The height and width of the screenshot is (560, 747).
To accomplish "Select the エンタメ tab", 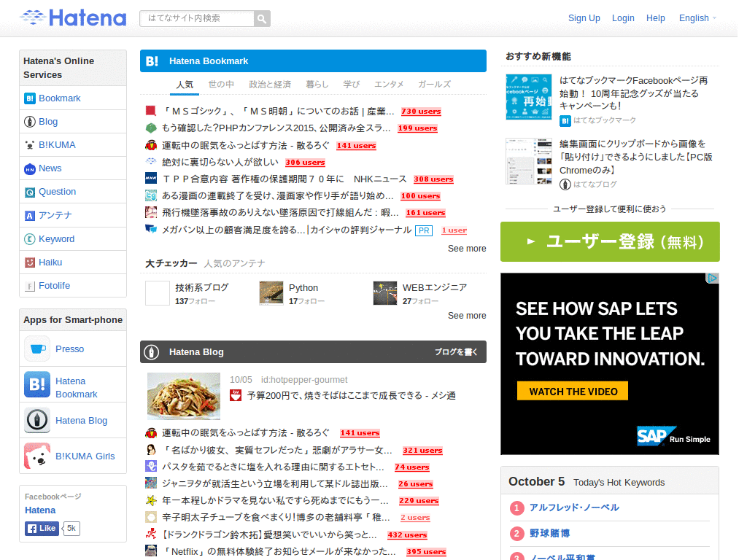I will coord(389,85).
